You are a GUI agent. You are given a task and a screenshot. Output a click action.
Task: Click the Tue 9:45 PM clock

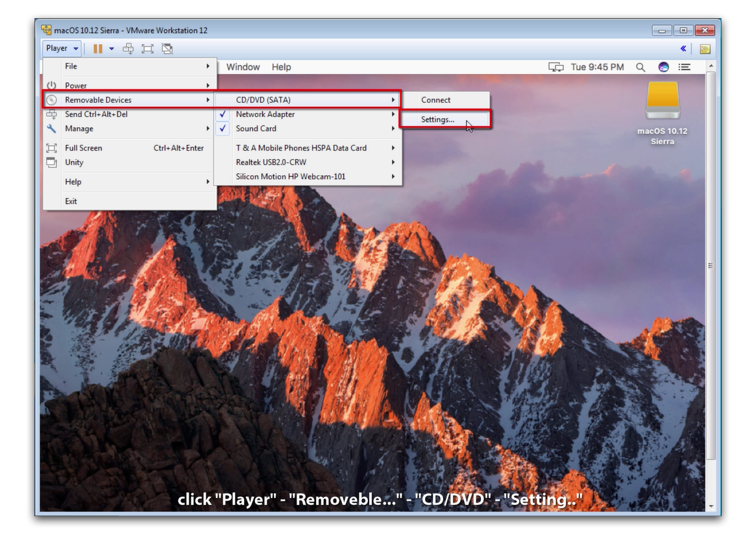click(x=598, y=67)
